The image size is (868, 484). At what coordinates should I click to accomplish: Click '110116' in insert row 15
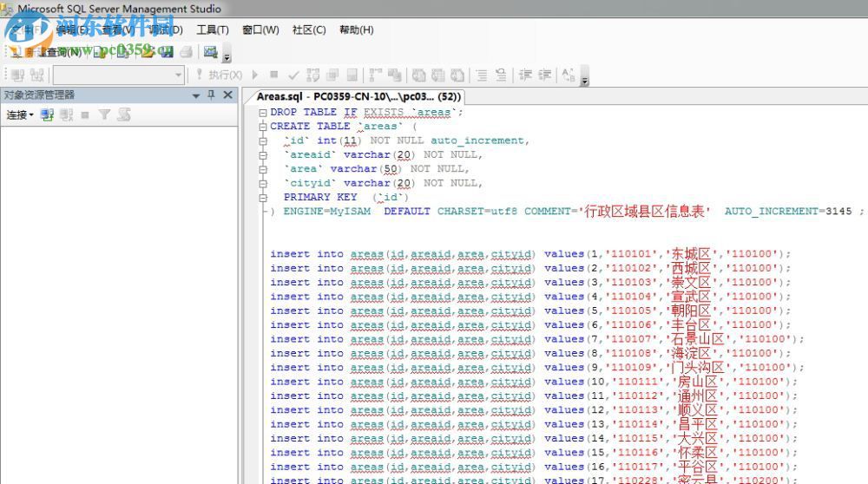tap(637, 453)
